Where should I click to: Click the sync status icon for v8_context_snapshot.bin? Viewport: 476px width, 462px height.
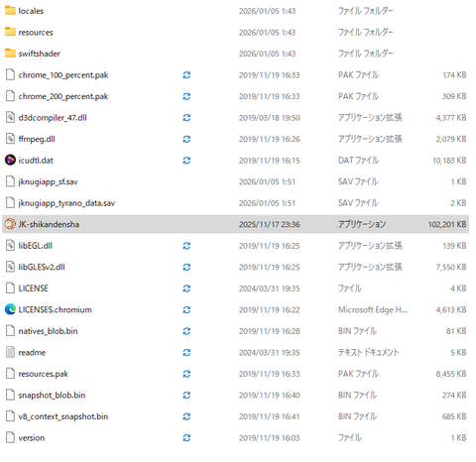186,416
